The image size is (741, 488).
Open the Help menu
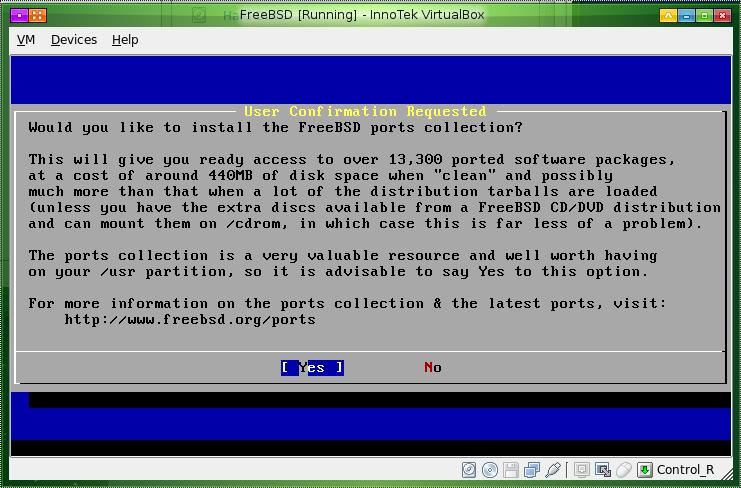pyautogui.click(x=125, y=40)
